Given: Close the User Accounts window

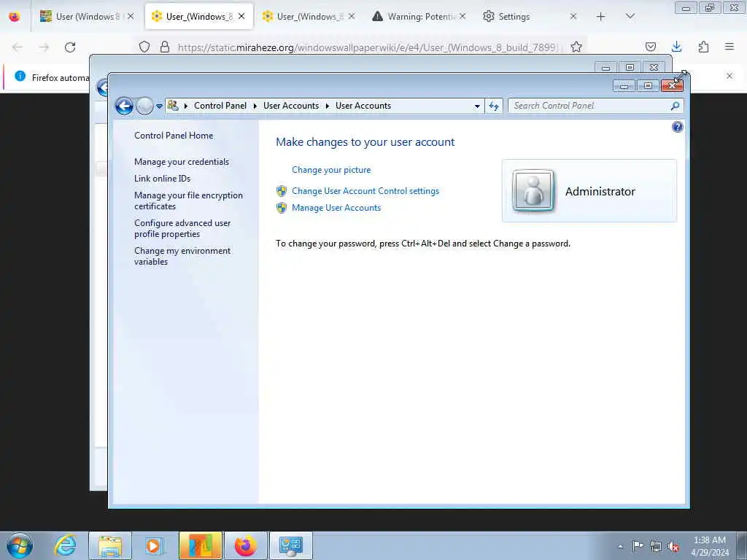Looking at the screenshot, I should point(672,86).
